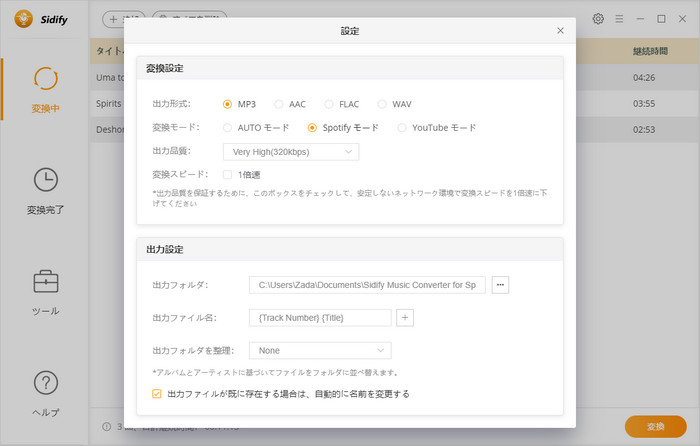This screenshot has width=700, height=446.
Task: Click the 変換設定 section header
Action: 350,68
